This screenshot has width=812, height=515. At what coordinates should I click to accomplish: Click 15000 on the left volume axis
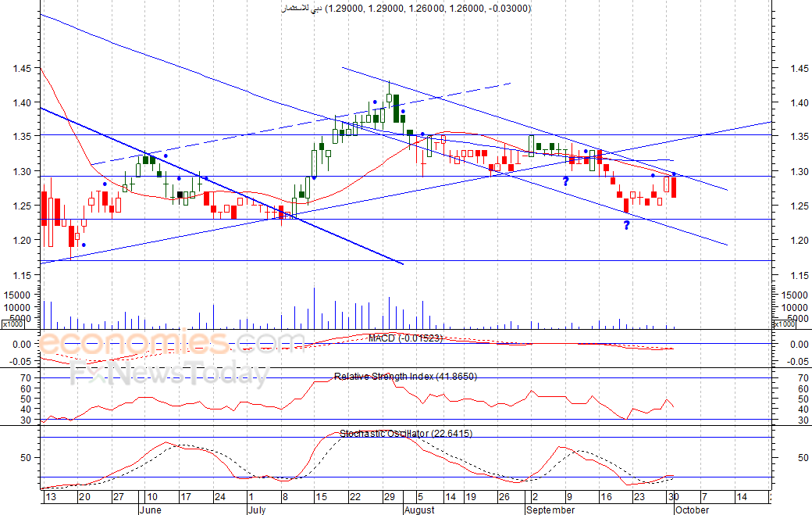(16, 295)
